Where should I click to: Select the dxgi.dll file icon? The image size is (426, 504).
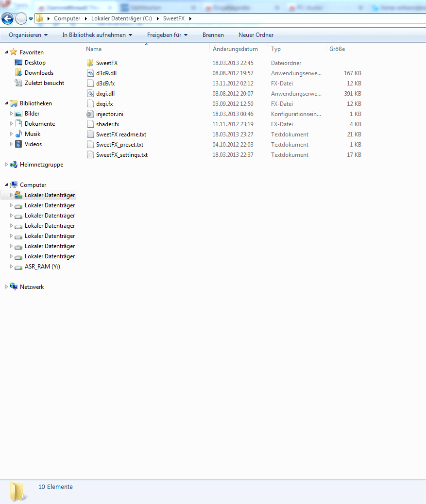point(90,94)
